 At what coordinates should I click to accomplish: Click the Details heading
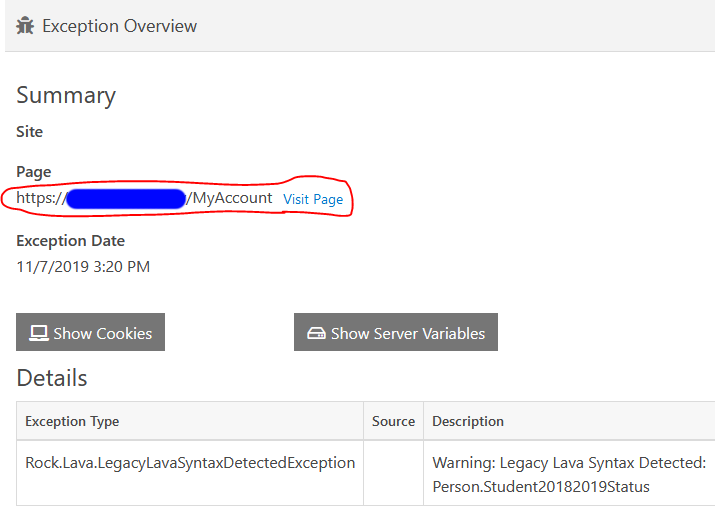click(52, 378)
